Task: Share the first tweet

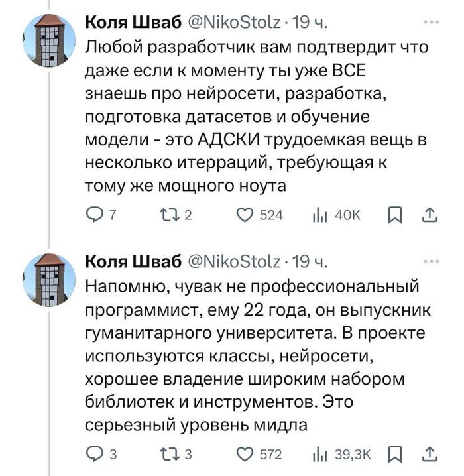Action: (x=428, y=215)
